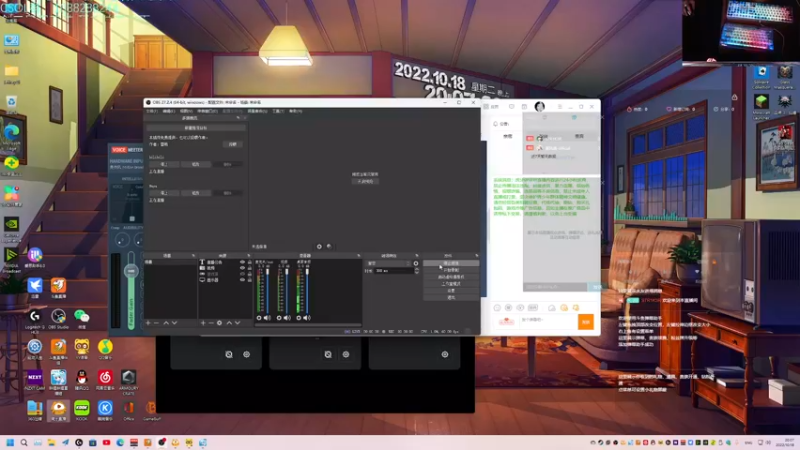Image resolution: width=800 pixels, height=450 pixels.
Task: Click the profile avatar in the chat window title bar
Action: click(539, 106)
